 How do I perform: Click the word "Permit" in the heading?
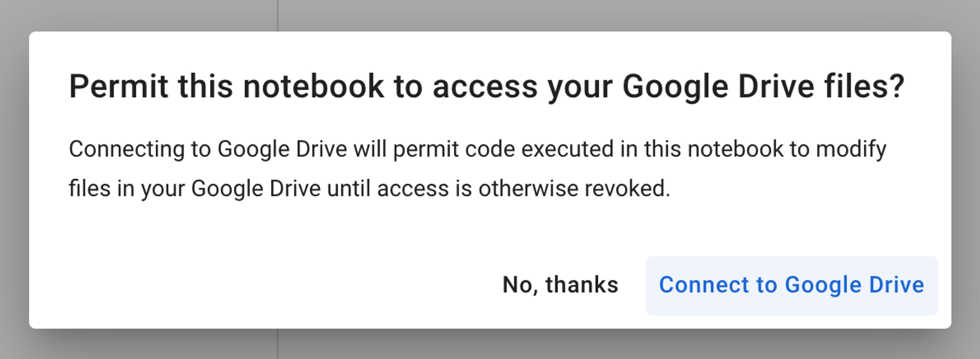click(119, 87)
